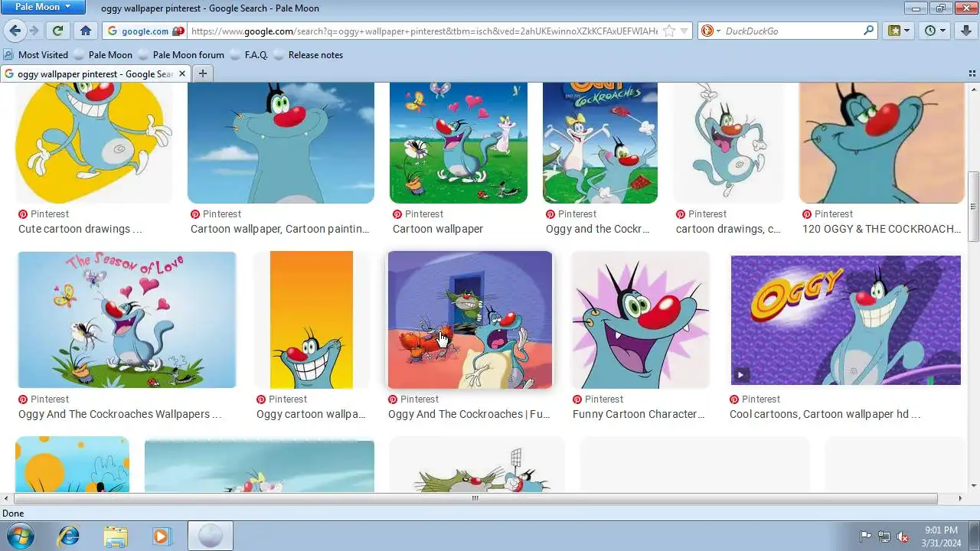Open Windows Explorer from the taskbar

tap(116, 536)
